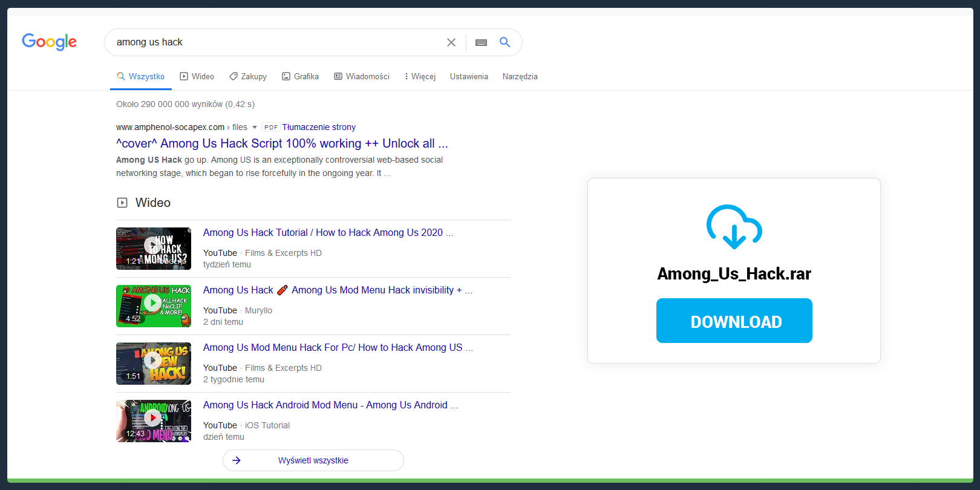
Task: Click the blue magnifier search icon
Action: (505, 42)
